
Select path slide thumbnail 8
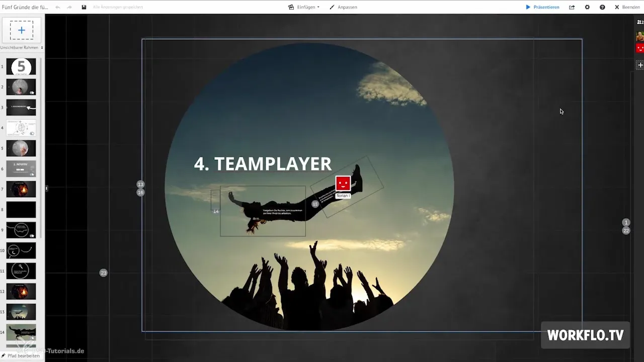(21, 210)
